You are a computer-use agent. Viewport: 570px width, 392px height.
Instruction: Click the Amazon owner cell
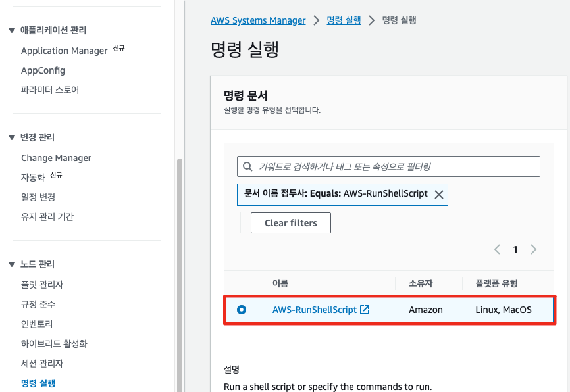point(426,310)
